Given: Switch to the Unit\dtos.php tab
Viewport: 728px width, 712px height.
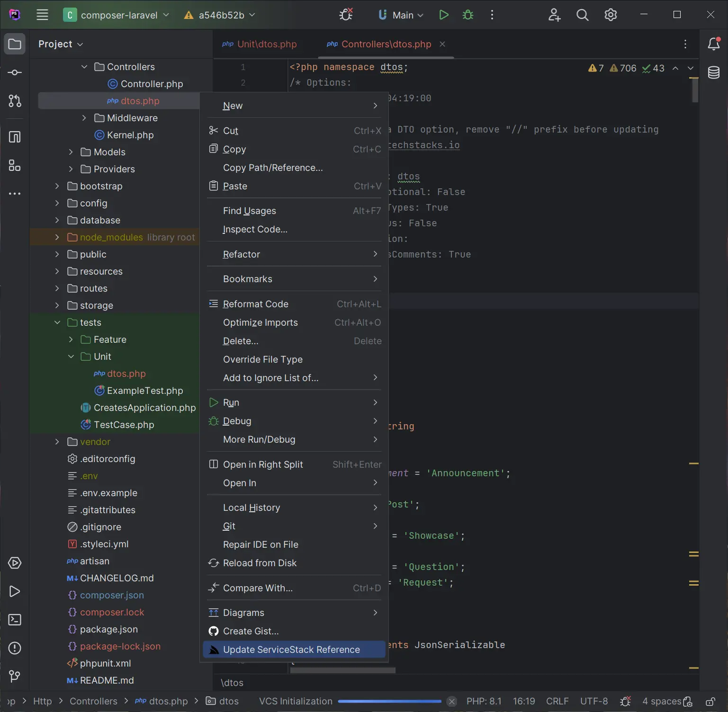Looking at the screenshot, I should (x=260, y=44).
